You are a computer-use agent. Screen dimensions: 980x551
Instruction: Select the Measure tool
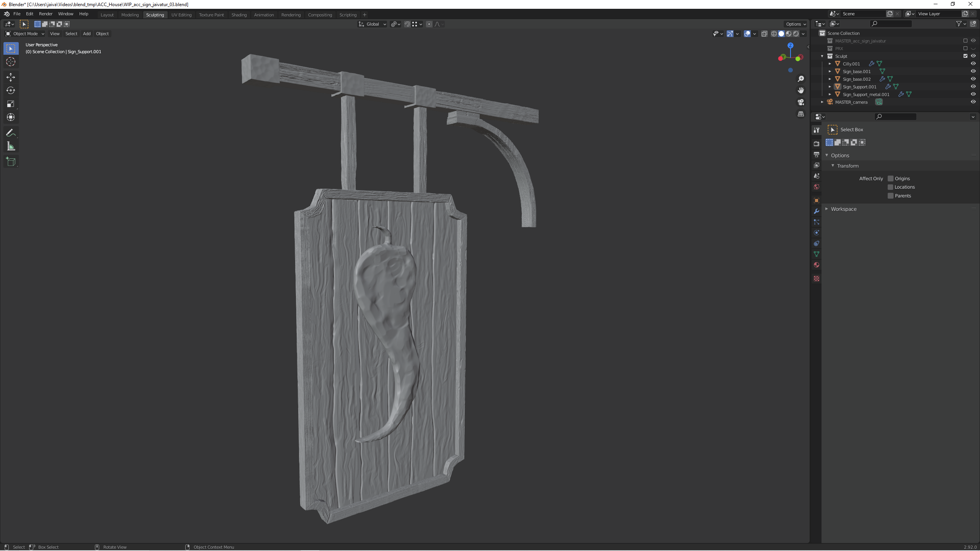(x=11, y=147)
